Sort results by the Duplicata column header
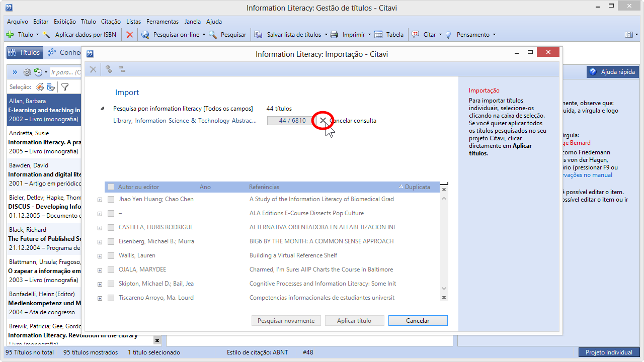Viewport: 644px width, 362px height. [417, 187]
